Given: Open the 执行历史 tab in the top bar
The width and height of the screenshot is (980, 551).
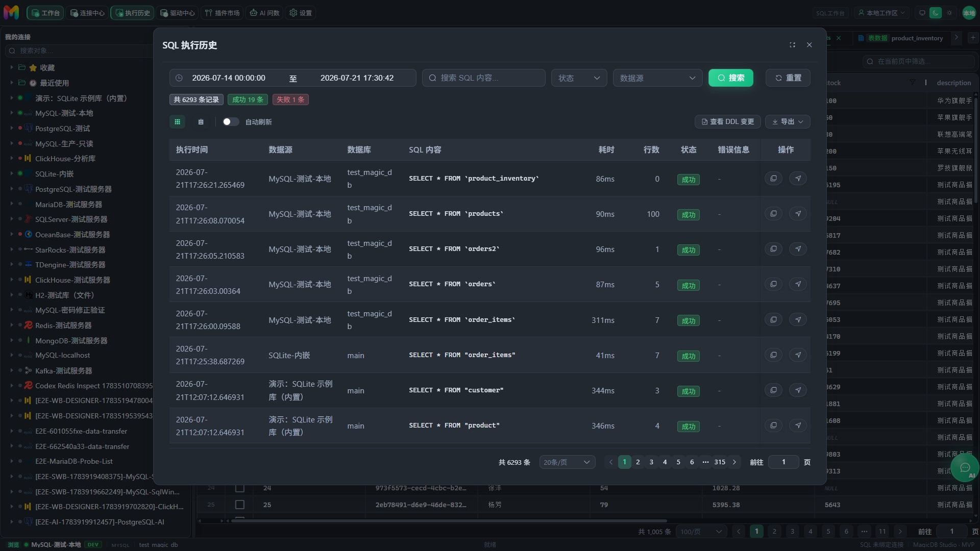Looking at the screenshot, I should (133, 13).
